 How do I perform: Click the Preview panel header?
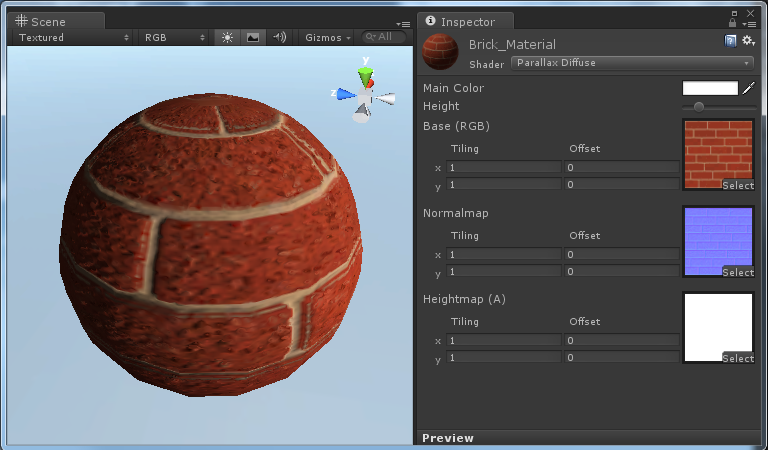click(x=589, y=438)
